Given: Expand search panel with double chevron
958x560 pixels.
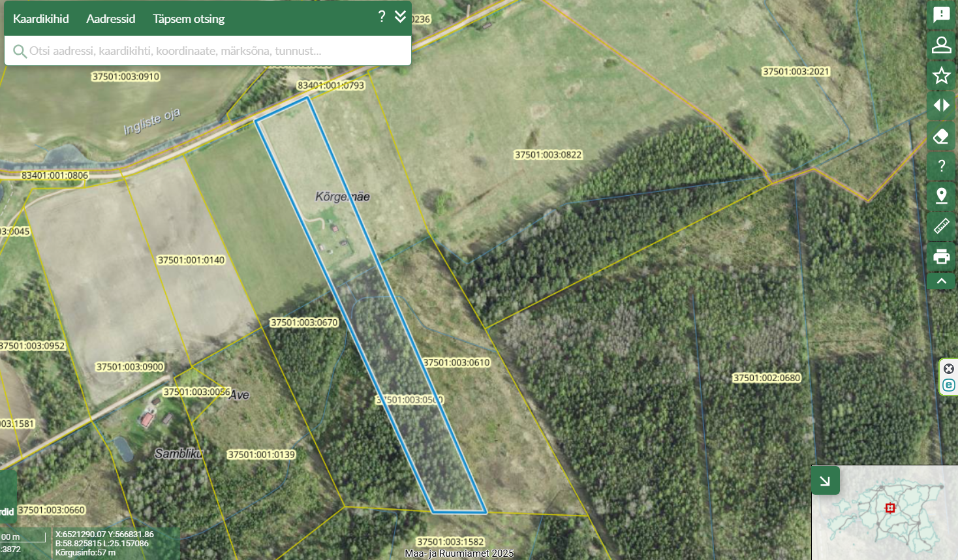Looking at the screenshot, I should 400,17.
